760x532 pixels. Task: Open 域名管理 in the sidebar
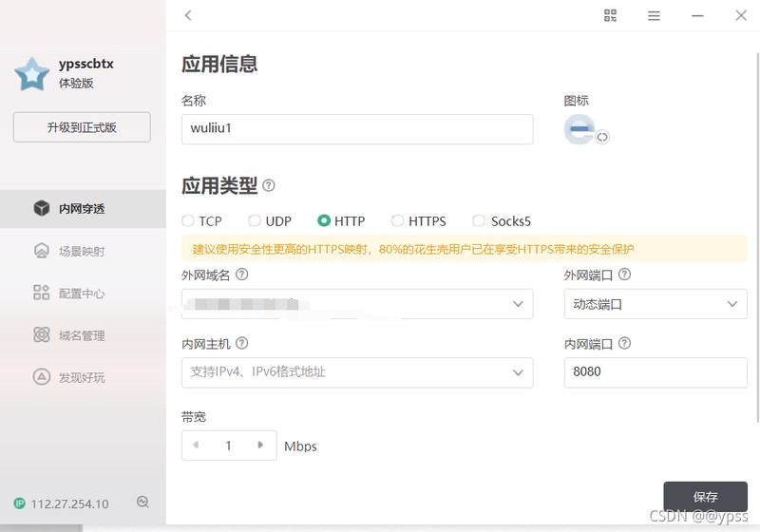tap(83, 335)
